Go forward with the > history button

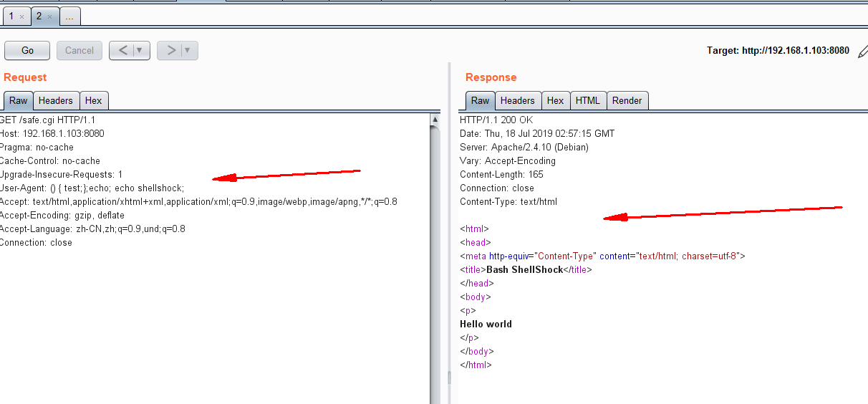pyautogui.click(x=170, y=50)
